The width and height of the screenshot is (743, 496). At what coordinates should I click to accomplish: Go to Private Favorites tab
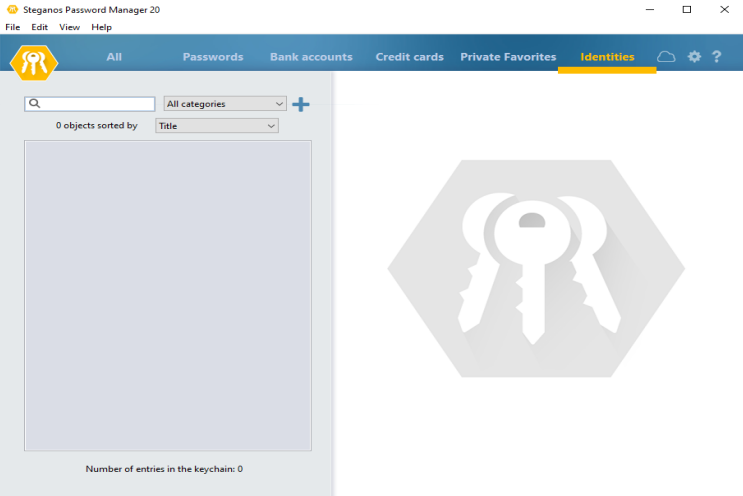[508, 57]
